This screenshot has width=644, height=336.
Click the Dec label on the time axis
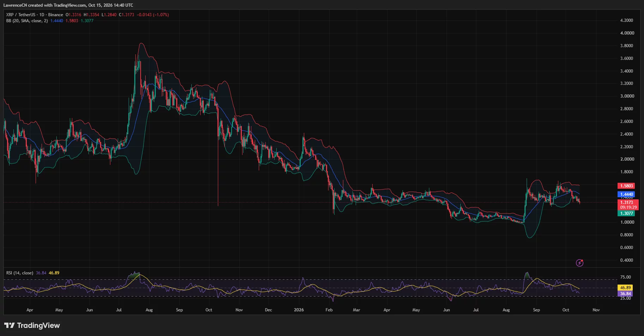(268, 310)
